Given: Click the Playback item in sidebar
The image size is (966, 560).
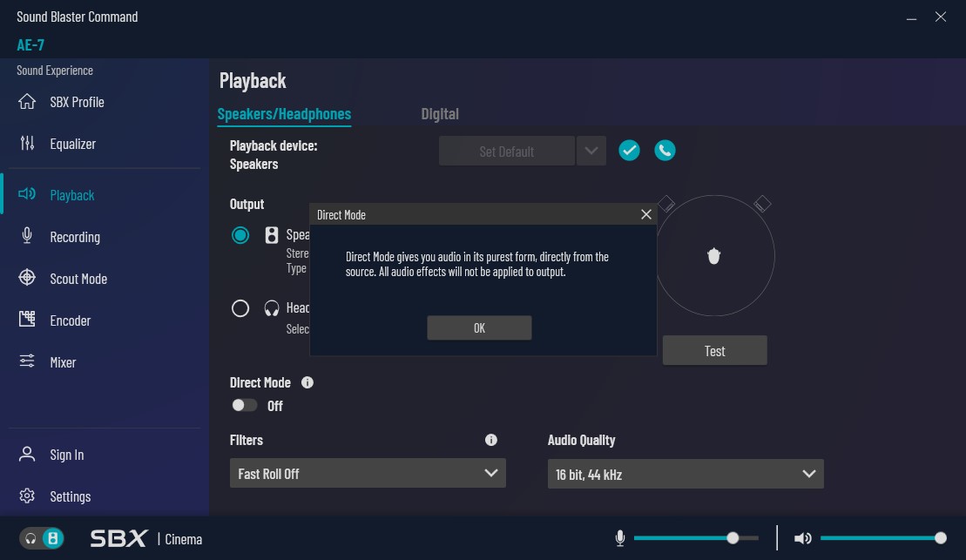Looking at the screenshot, I should coord(72,195).
